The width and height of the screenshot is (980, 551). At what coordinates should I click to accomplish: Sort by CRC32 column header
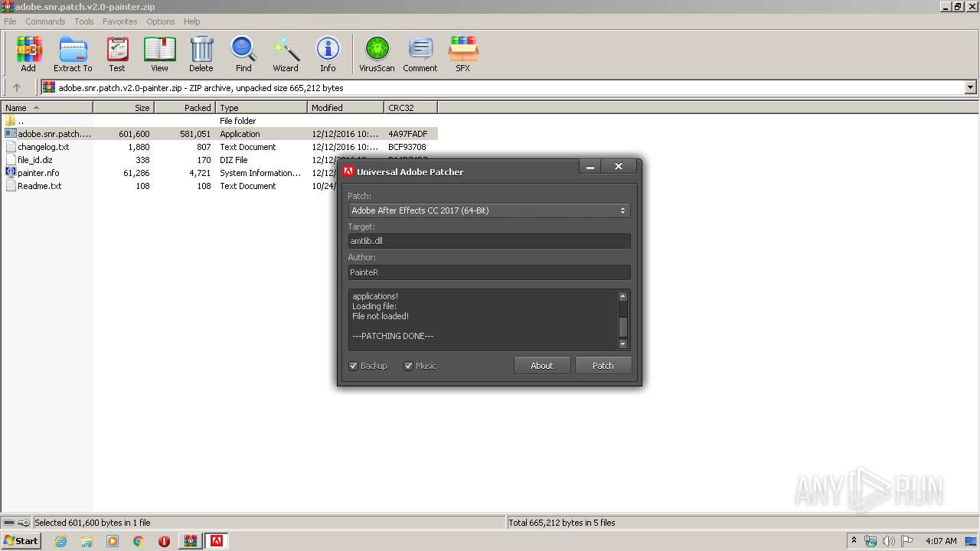coord(411,108)
